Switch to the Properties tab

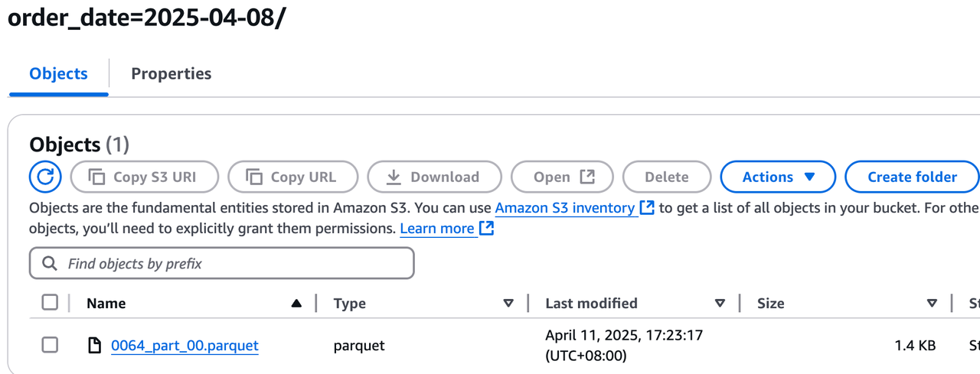[171, 73]
